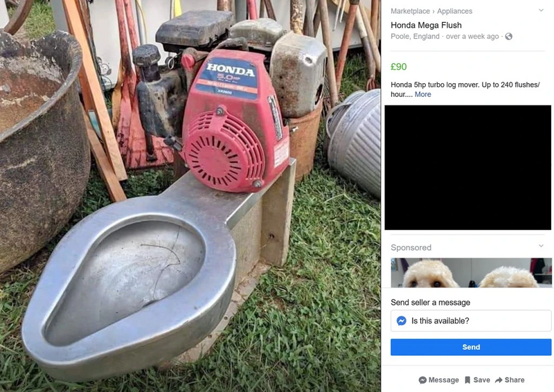Click the Honda toilet listing photo

190,196
